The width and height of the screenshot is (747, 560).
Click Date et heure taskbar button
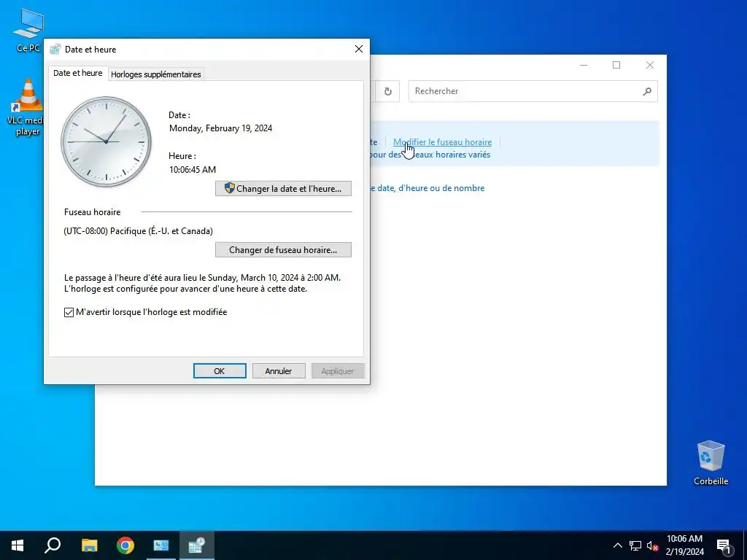click(x=197, y=545)
